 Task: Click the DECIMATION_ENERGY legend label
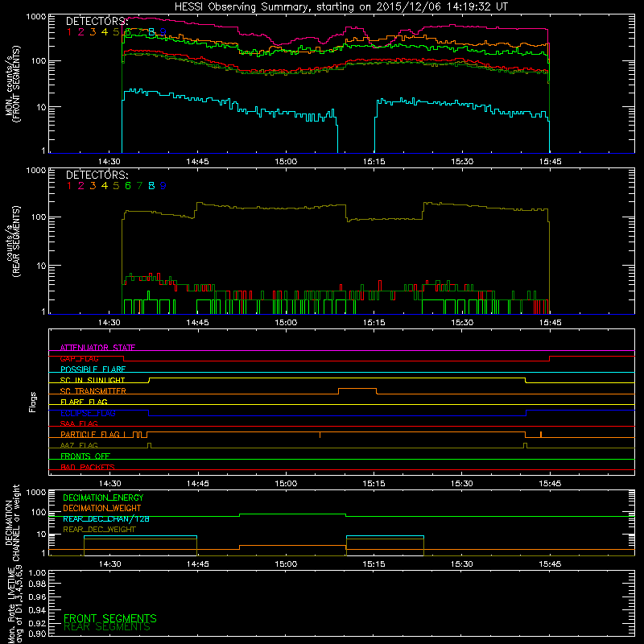coord(103,497)
